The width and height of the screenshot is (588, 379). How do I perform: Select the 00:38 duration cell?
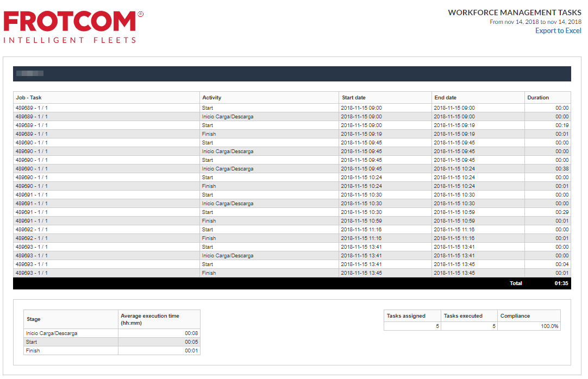[561, 169]
